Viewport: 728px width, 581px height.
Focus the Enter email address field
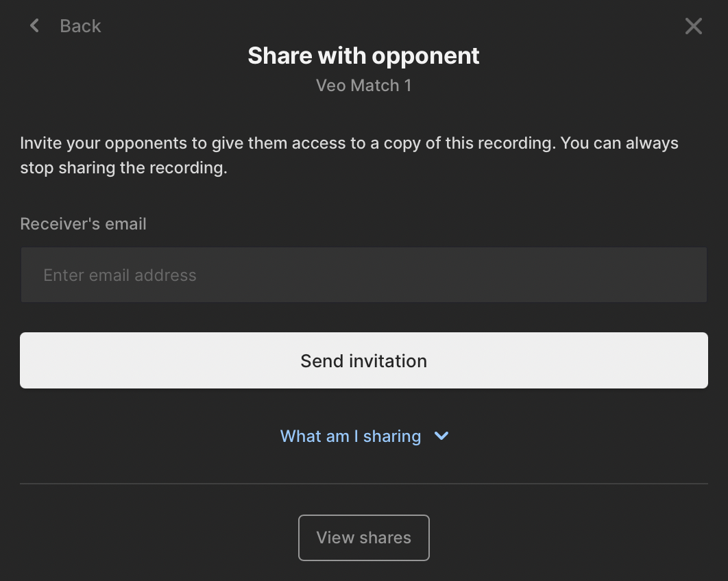tap(364, 275)
